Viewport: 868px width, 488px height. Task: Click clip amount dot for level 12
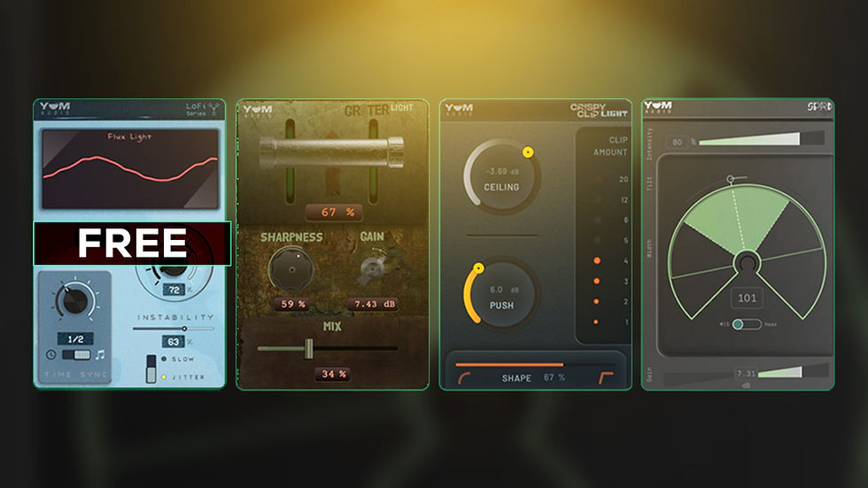click(x=598, y=200)
